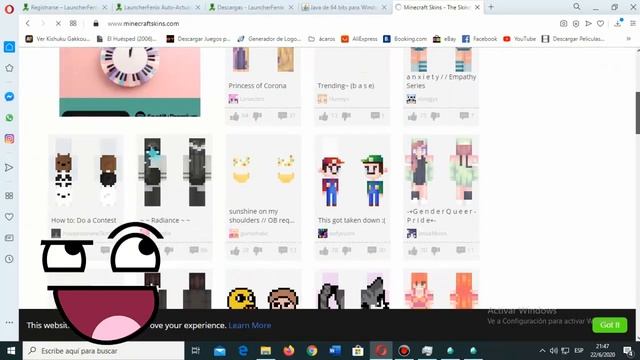Open Word from the taskbar
The height and width of the screenshot is (360, 640).
335,351
